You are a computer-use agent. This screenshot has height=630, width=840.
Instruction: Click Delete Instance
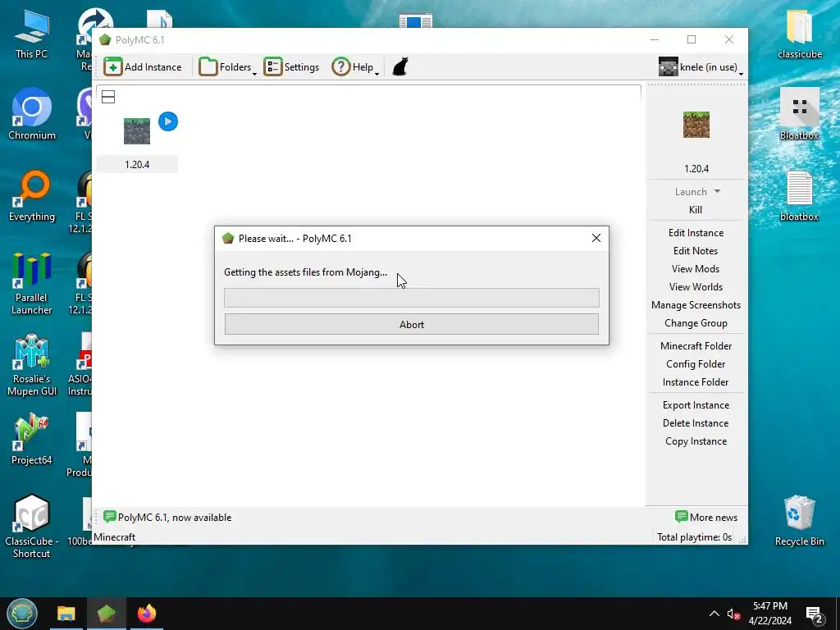pyautogui.click(x=696, y=423)
